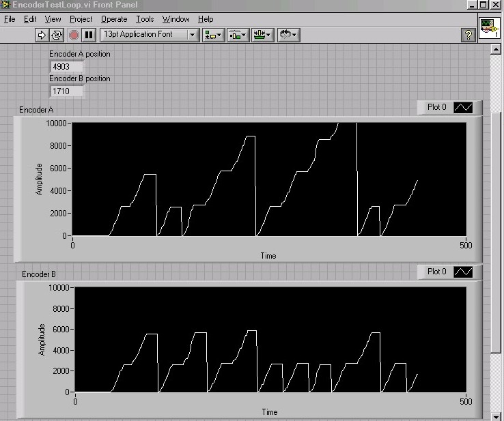Click the Encoder A position value field

point(67,67)
